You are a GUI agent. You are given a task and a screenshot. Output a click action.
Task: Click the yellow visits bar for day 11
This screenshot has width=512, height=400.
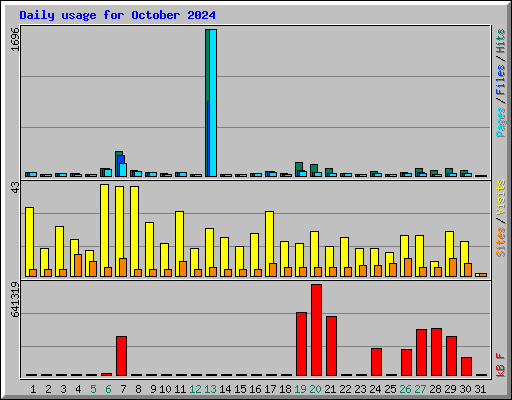(x=179, y=236)
